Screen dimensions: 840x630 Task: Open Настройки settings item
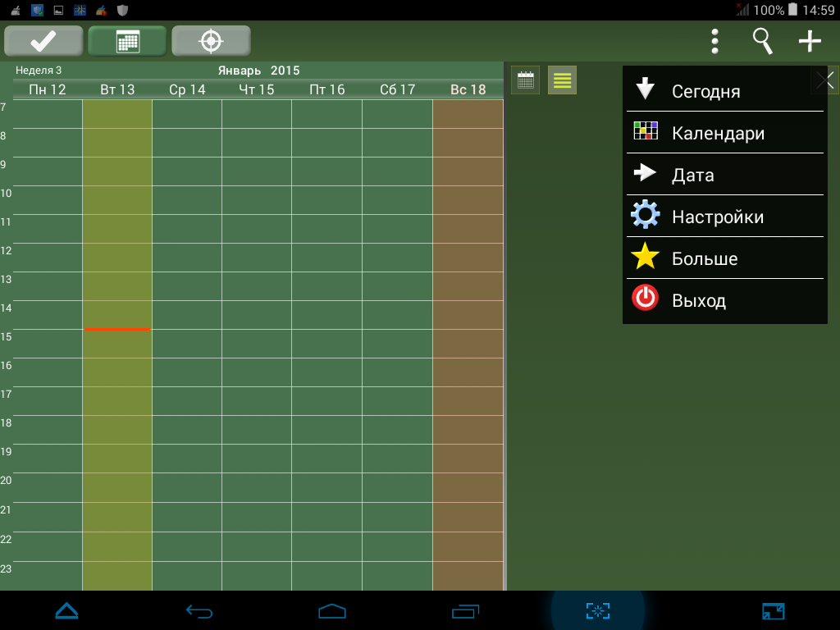(x=725, y=216)
